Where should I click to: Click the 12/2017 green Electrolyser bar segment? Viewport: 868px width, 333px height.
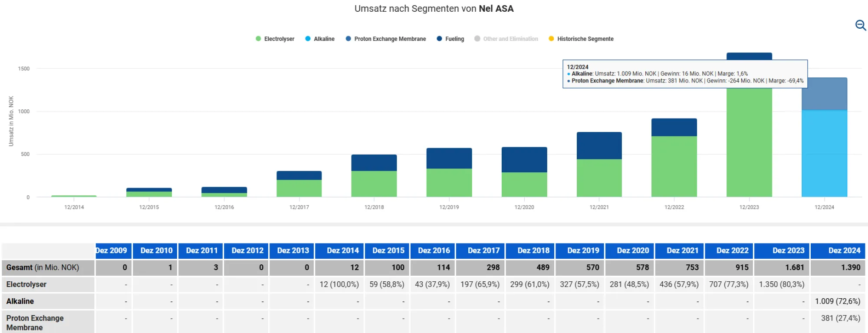[x=299, y=188]
